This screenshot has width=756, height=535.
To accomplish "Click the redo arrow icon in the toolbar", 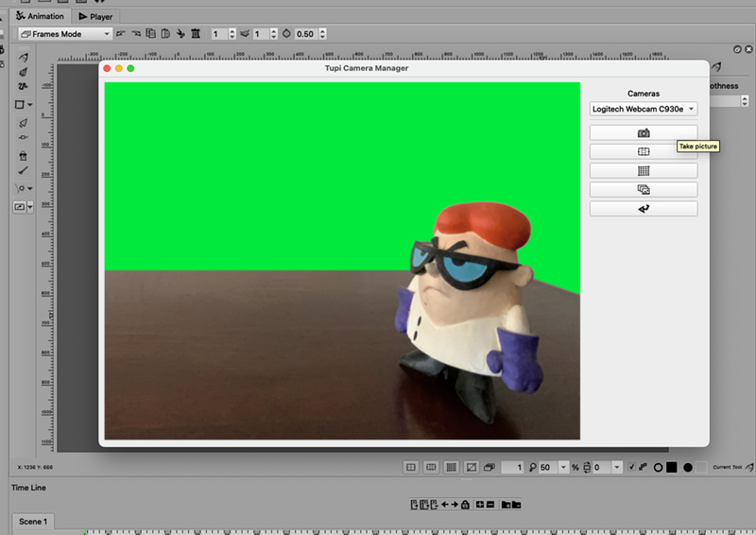I will coord(136,34).
